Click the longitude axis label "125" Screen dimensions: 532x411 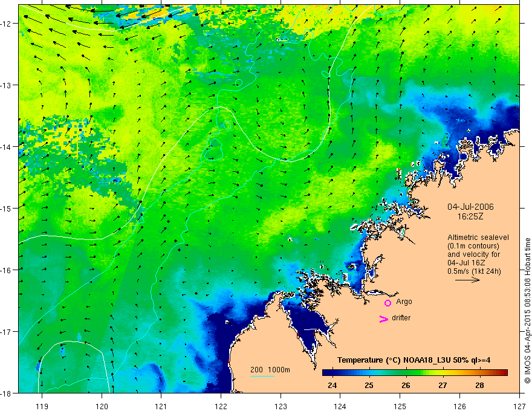(400, 406)
